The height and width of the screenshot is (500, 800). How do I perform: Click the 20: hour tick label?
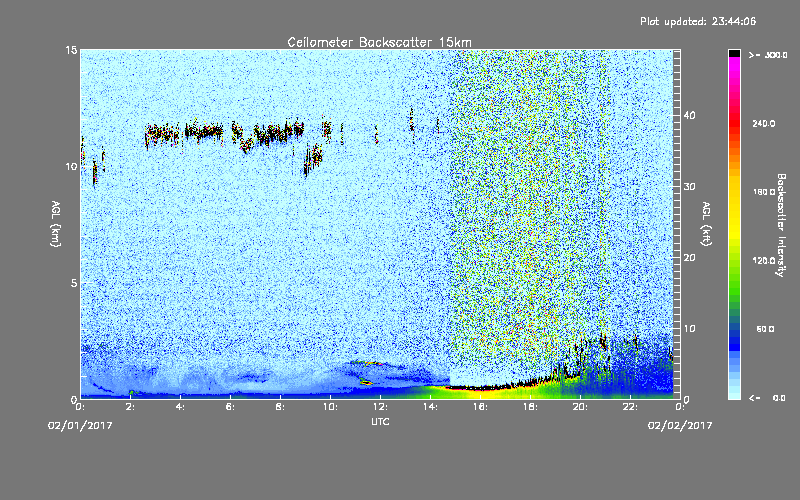(581, 407)
